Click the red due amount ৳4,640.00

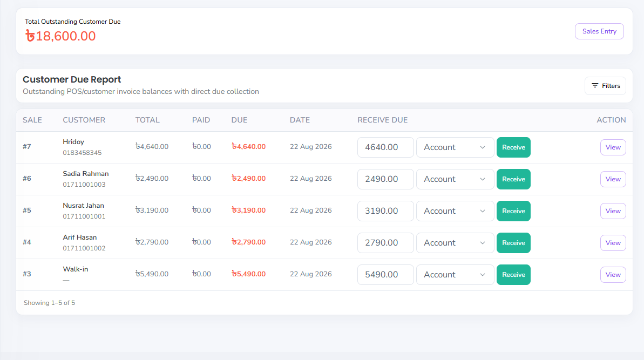[x=248, y=147]
